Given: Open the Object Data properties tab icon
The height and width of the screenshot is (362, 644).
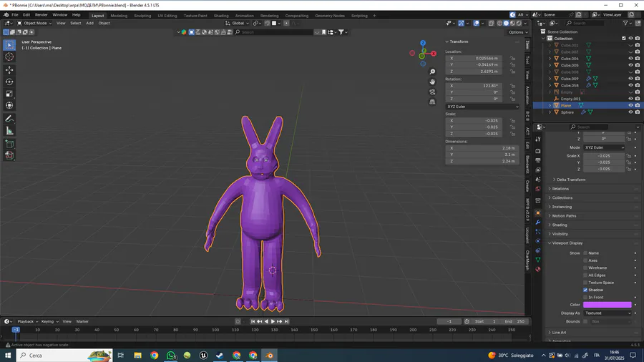Looking at the screenshot, I should pos(538,260).
